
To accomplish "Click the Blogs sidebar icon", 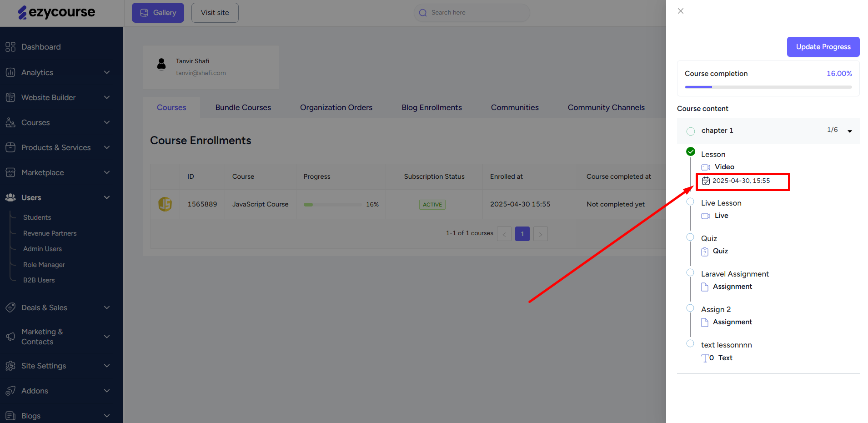I will pos(10,416).
